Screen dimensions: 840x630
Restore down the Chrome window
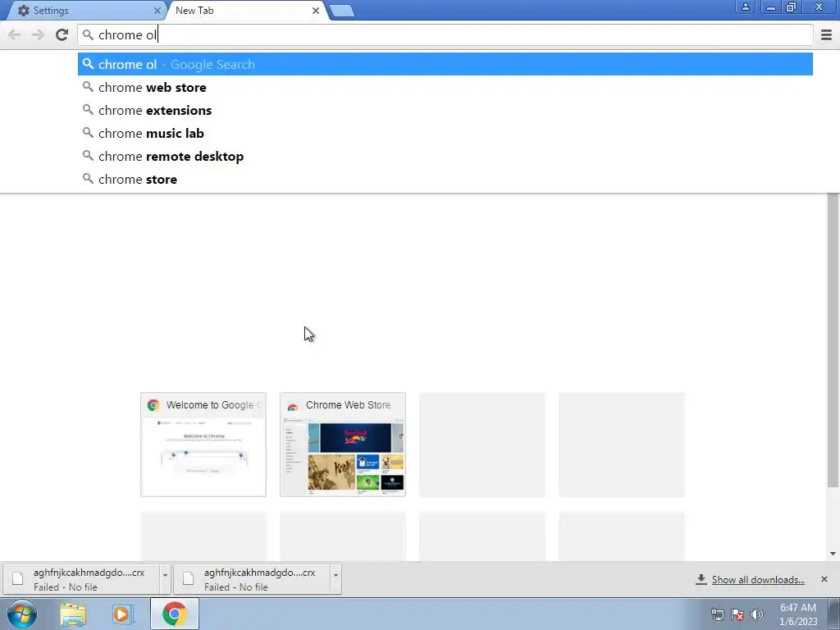click(792, 7)
